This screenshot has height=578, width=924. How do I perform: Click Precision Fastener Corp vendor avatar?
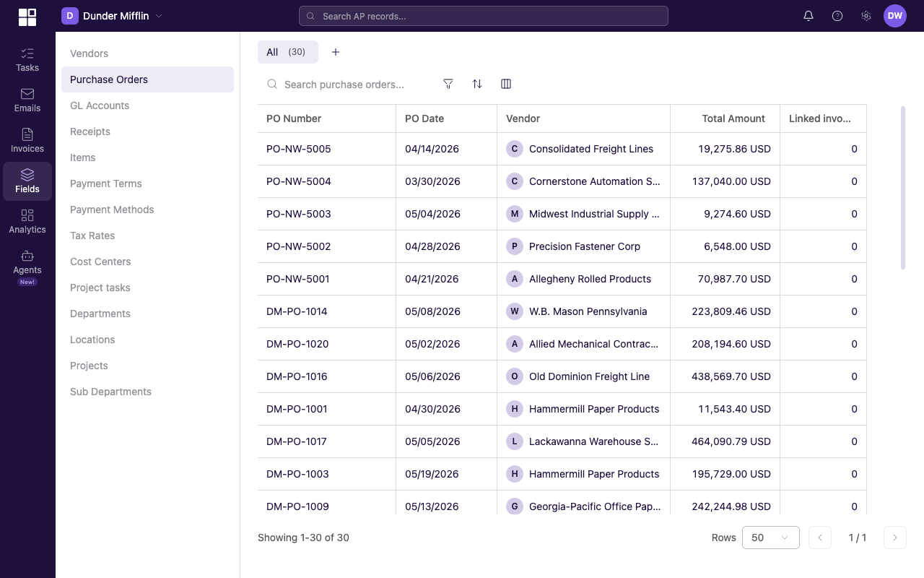tap(515, 246)
